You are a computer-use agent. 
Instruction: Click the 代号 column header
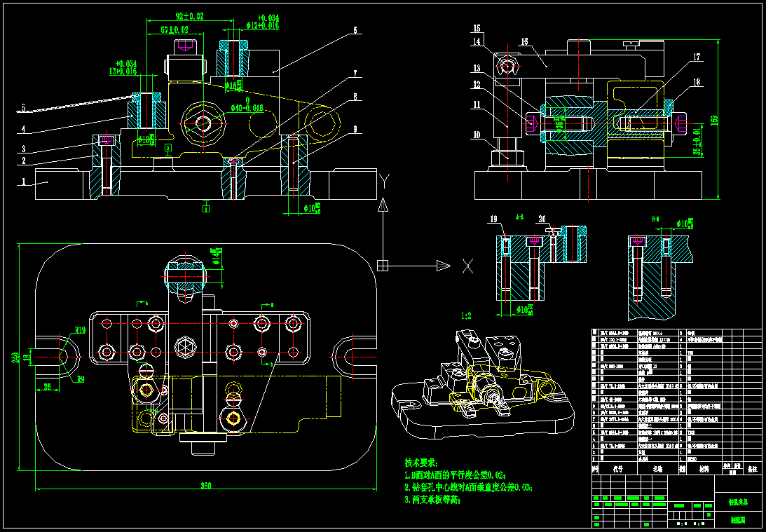tap(618, 469)
